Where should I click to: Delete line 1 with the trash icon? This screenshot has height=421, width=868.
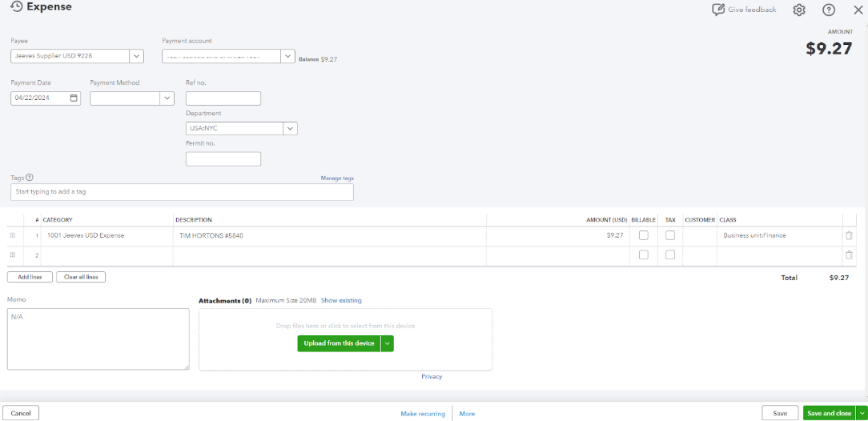849,235
